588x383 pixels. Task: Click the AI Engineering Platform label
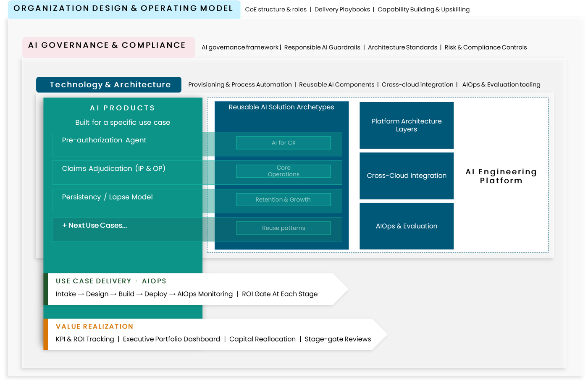501,176
